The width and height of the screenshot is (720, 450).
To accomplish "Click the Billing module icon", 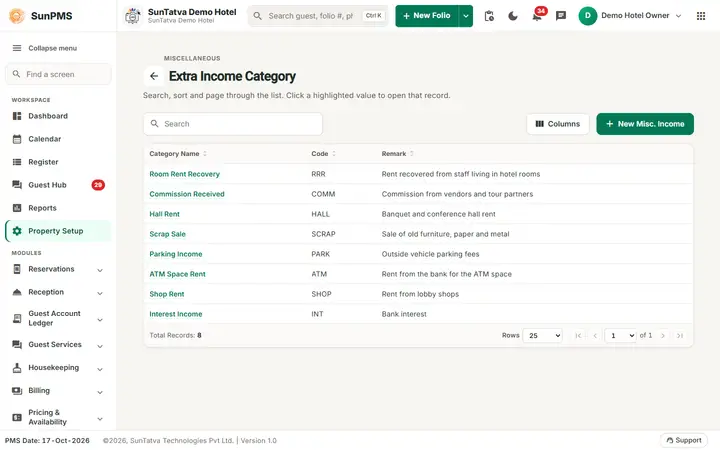I will (x=17, y=391).
